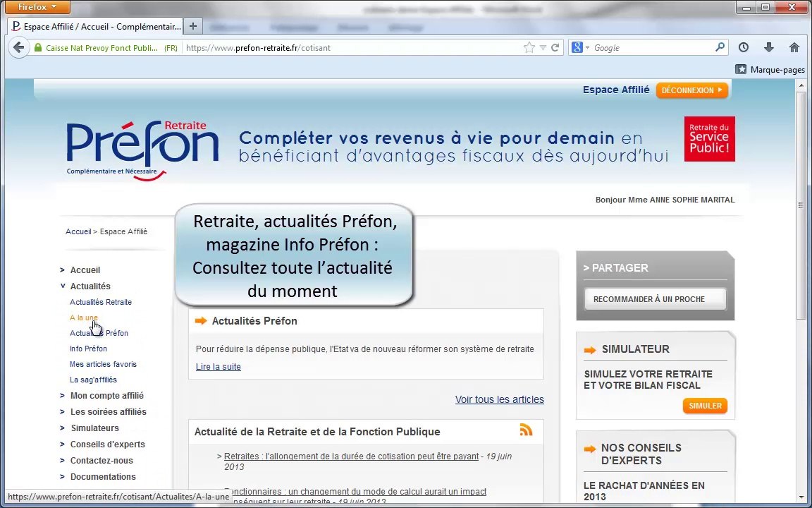The width and height of the screenshot is (812, 508).
Task: Open Mes articles favoris submenu item
Action: point(103,364)
